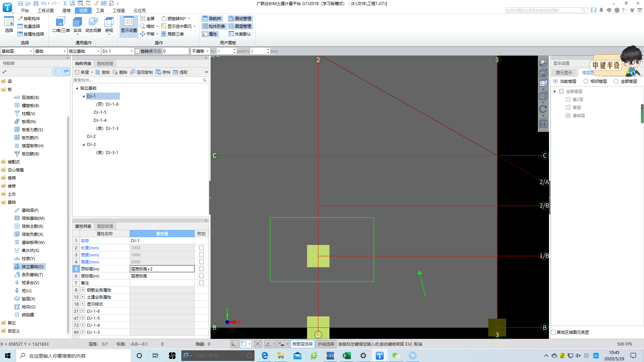Image resolution: width=644 pixels, height=362 pixels.
Task: Select the 当前楼层 radio button
Action: (555, 81)
